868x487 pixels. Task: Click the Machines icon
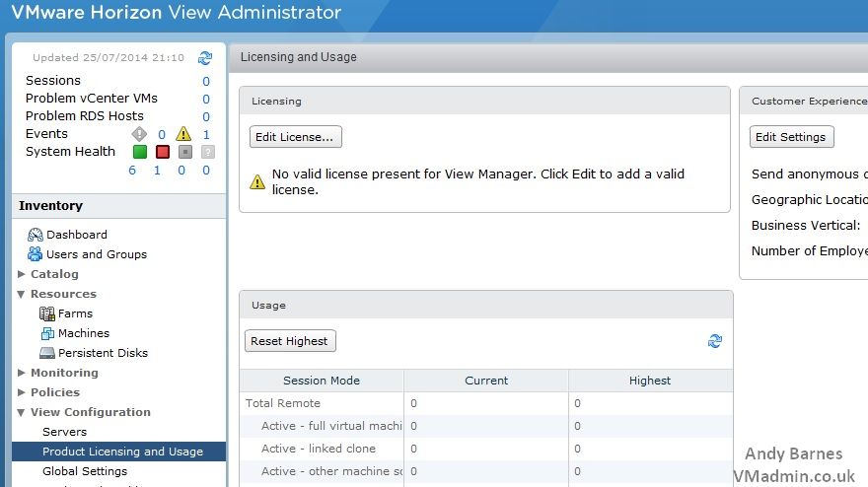47,333
